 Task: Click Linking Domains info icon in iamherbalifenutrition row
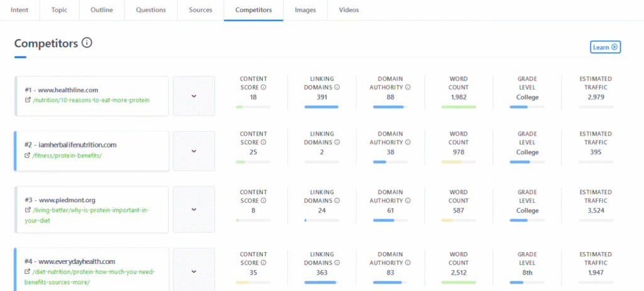point(337,142)
